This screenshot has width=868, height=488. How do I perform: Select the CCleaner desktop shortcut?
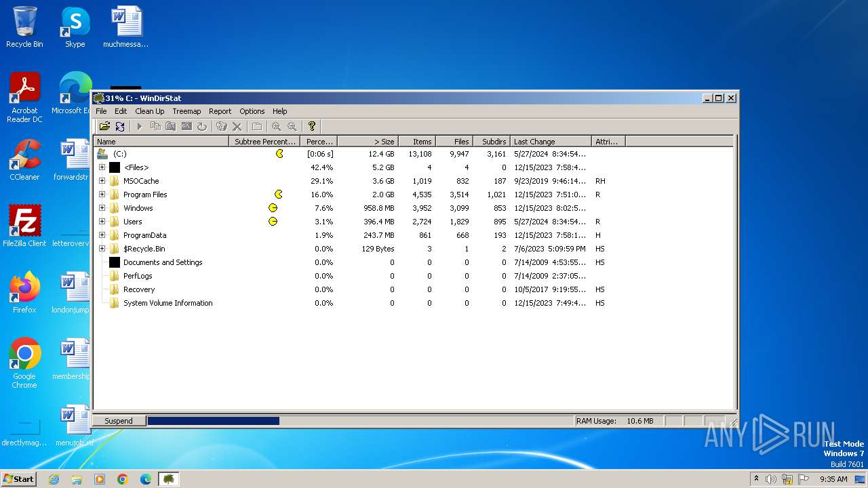[24, 161]
